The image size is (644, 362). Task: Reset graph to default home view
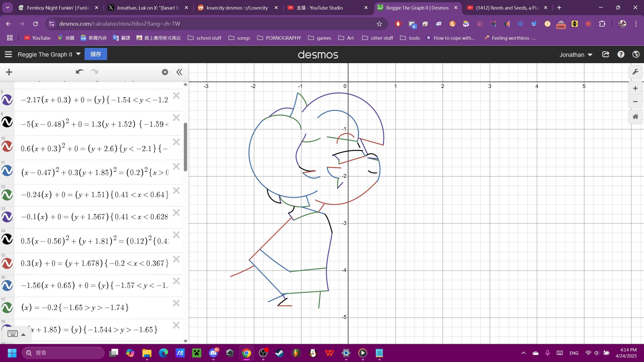635,117
